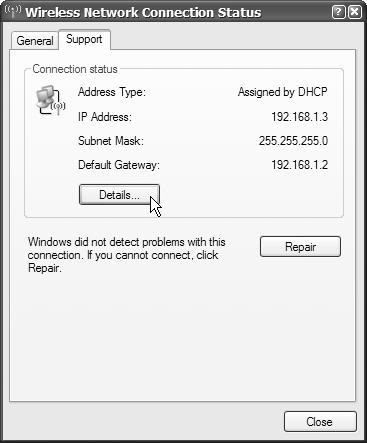Select the Support tab
This screenshot has width=367, height=443.
coord(84,39)
